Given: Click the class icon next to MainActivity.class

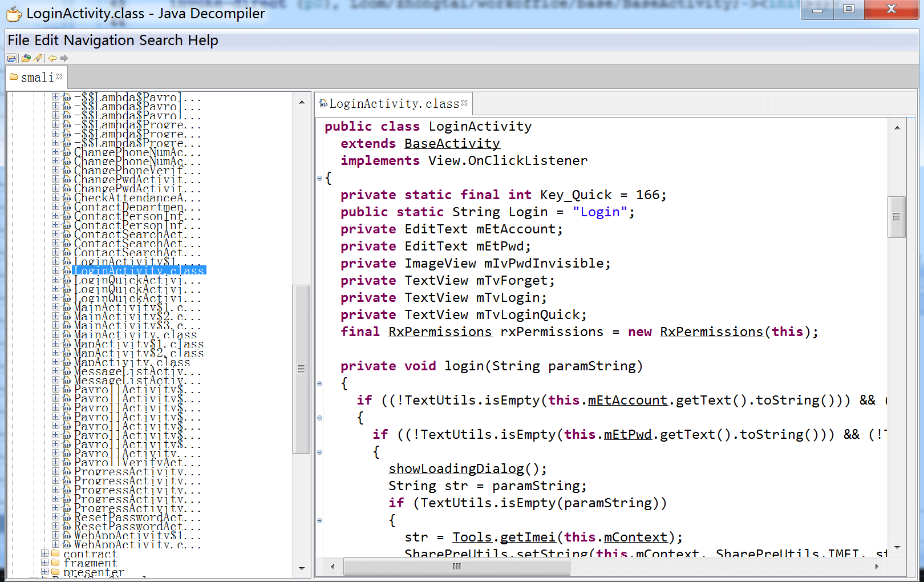Looking at the screenshot, I should tap(67, 334).
